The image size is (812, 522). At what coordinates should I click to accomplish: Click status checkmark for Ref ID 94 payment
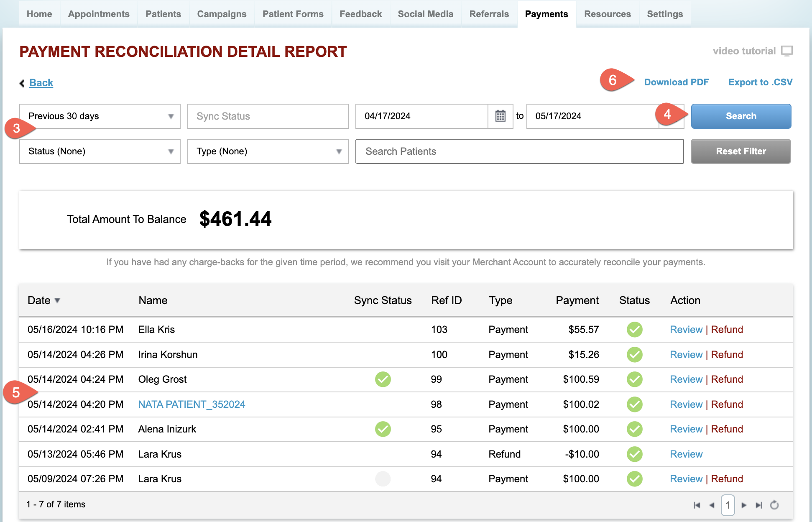point(634,479)
